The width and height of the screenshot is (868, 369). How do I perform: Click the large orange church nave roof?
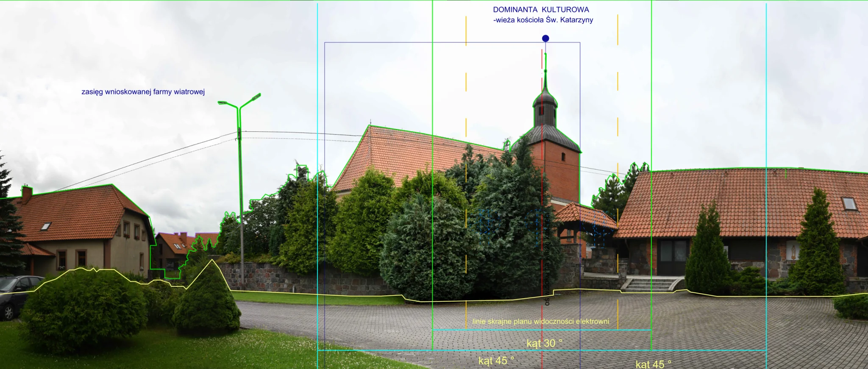point(417,159)
